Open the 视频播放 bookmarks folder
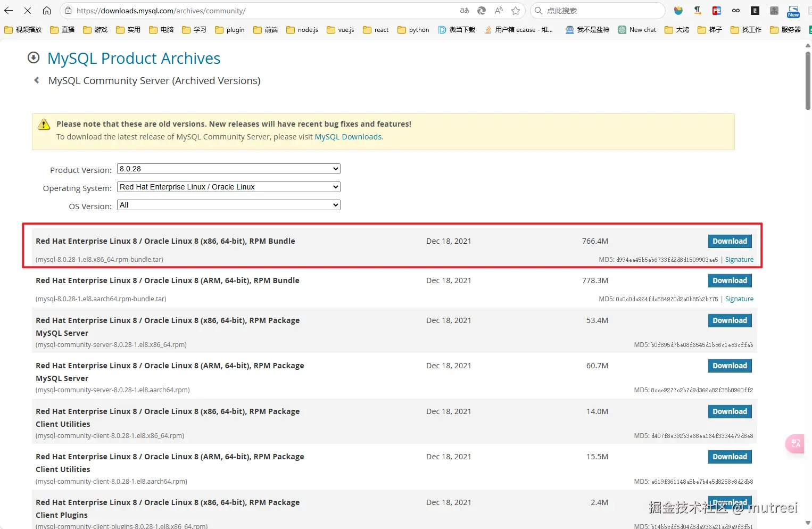This screenshot has height=529, width=812. [23, 30]
